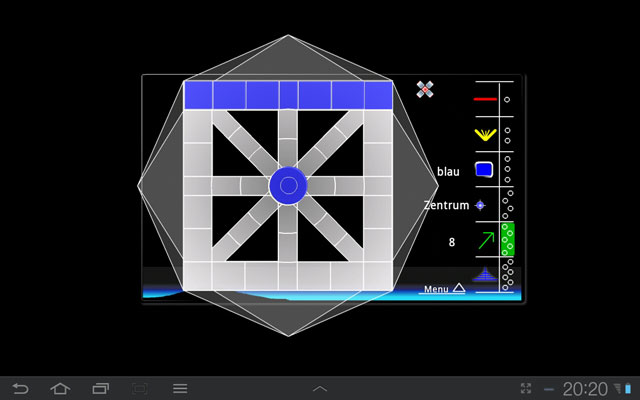Image resolution: width=640 pixels, height=400 pixels.
Task: Go to Android home screen
Action: 60,389
